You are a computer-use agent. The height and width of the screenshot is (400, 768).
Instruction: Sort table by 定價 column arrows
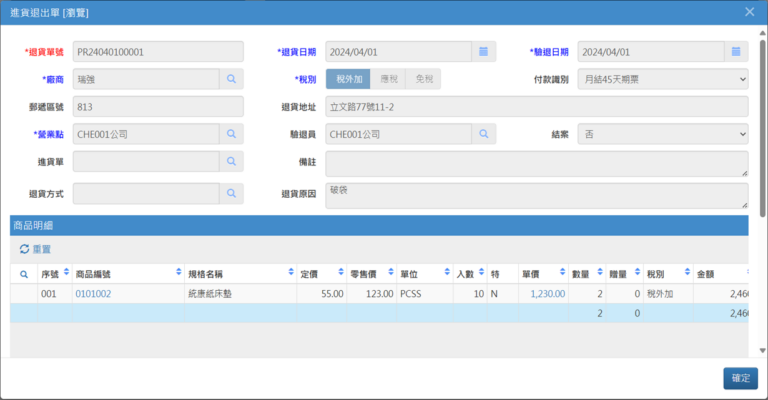coord(341,272)
